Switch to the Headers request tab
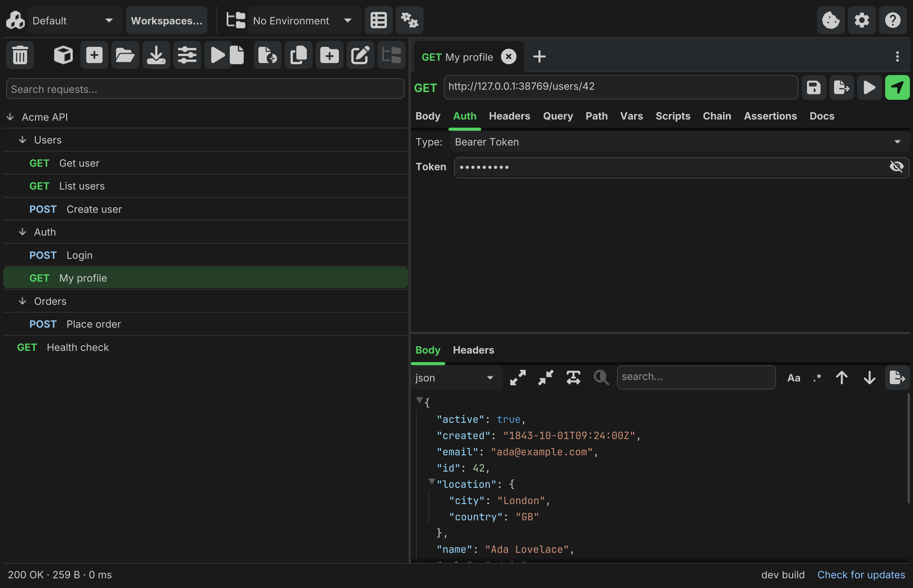This screenshot has height=588, width=913. point(509,116)
